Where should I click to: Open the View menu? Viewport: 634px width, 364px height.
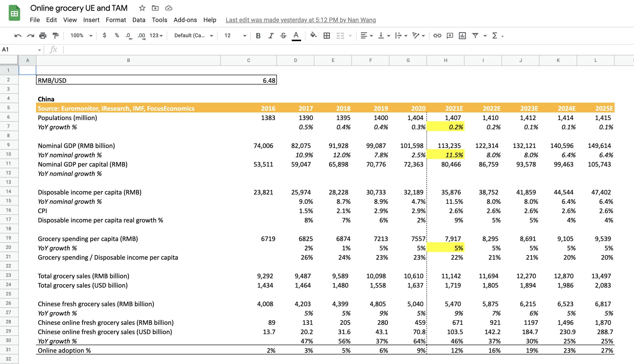point(70,20)
